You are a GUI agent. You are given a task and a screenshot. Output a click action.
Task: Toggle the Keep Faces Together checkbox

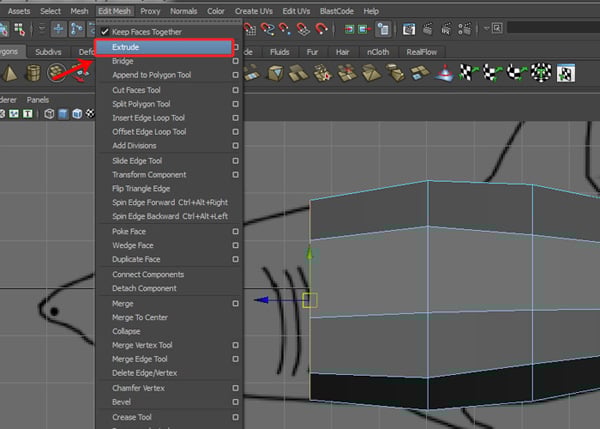pos(104,32)
